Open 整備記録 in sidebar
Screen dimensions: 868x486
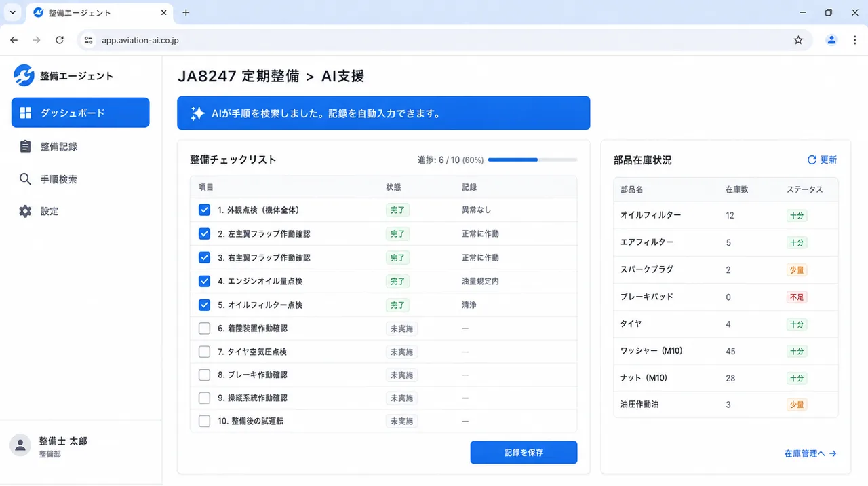(x=81, y=146)
